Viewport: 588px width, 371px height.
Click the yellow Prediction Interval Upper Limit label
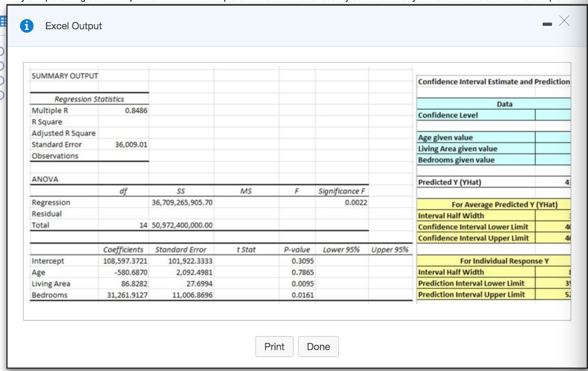[x=471, y=295]
